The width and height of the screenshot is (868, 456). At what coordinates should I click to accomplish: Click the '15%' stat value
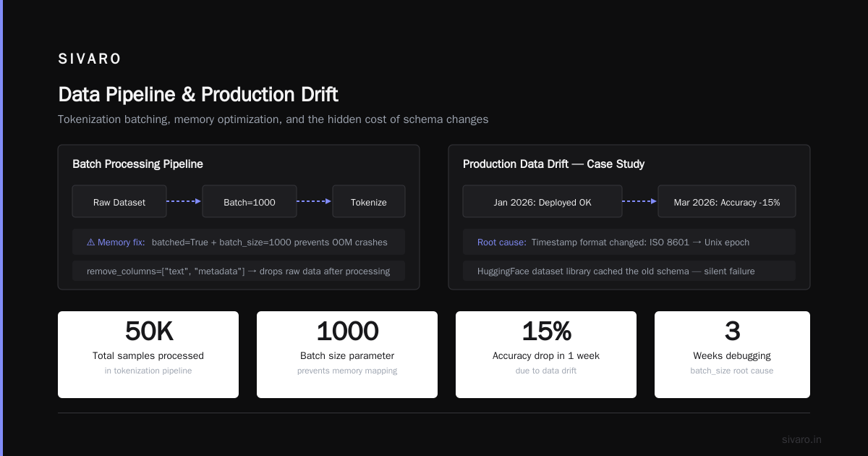click(x=546, y=332)
